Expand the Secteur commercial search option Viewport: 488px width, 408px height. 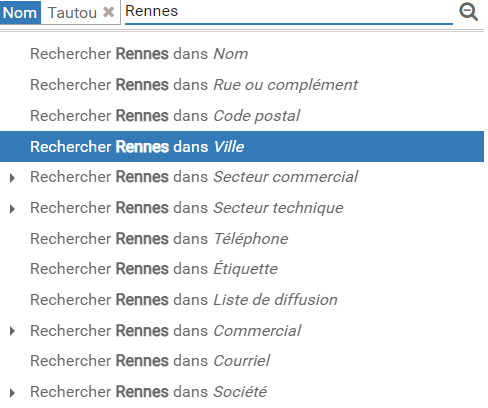click(x=13, y=178)
